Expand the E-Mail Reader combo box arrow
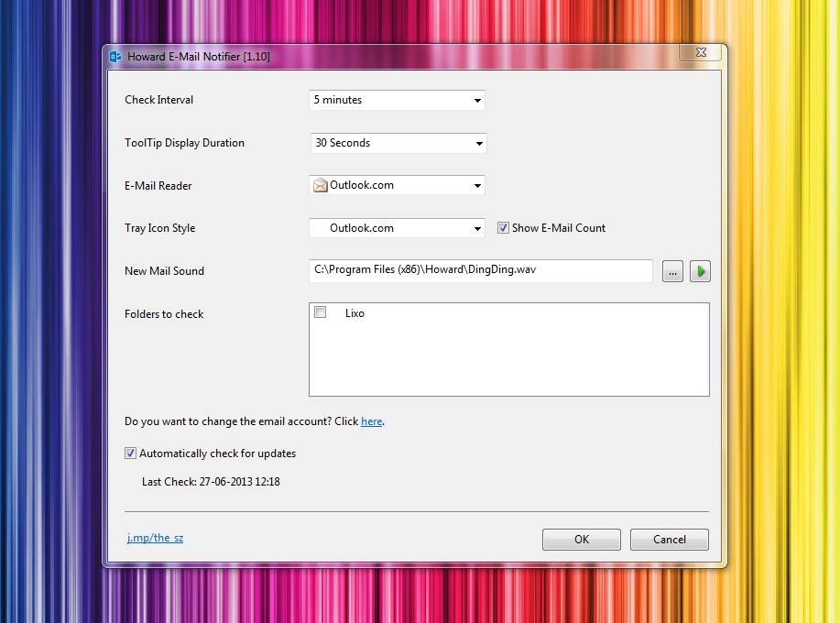 click(477, 185)
